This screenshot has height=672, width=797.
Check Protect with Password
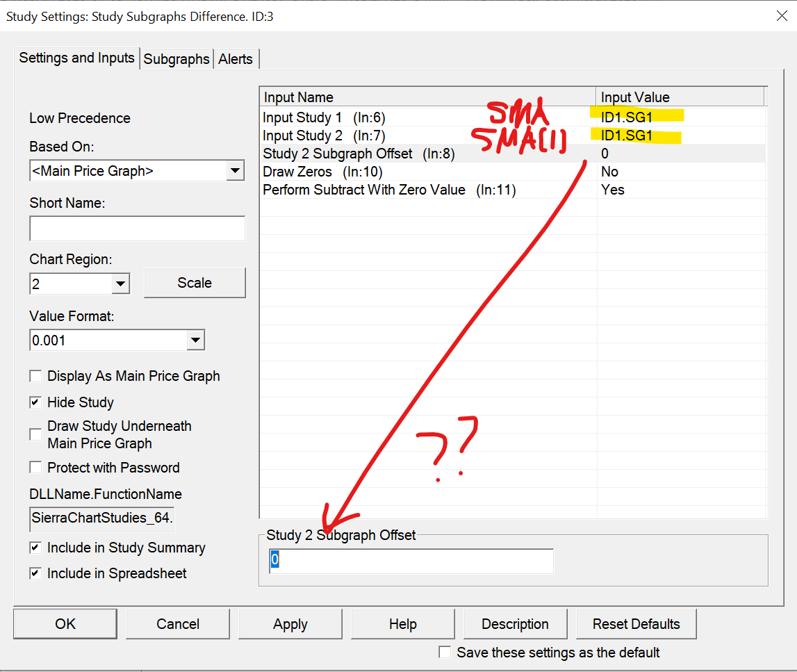point(35,468)
